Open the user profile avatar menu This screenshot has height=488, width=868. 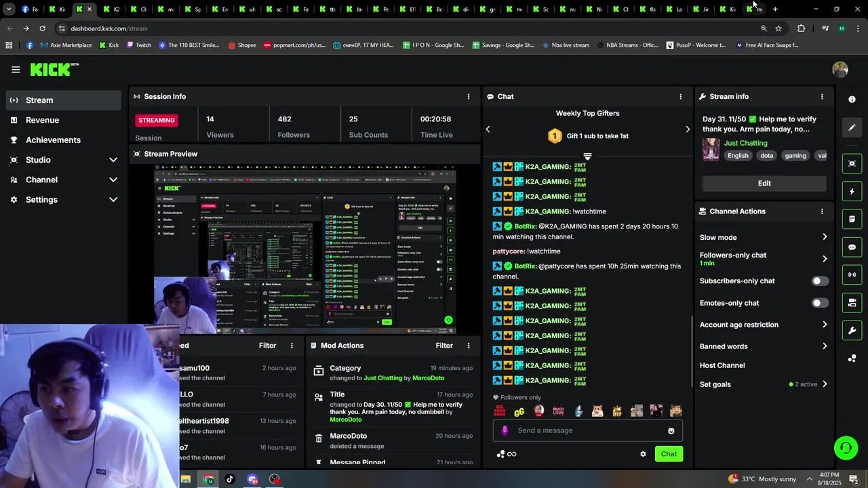coord(840,69)
